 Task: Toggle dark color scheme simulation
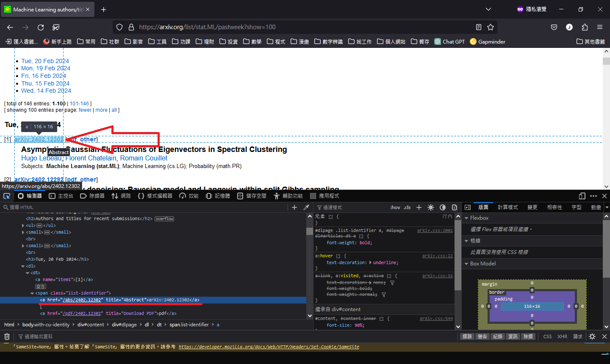[443, 207]
